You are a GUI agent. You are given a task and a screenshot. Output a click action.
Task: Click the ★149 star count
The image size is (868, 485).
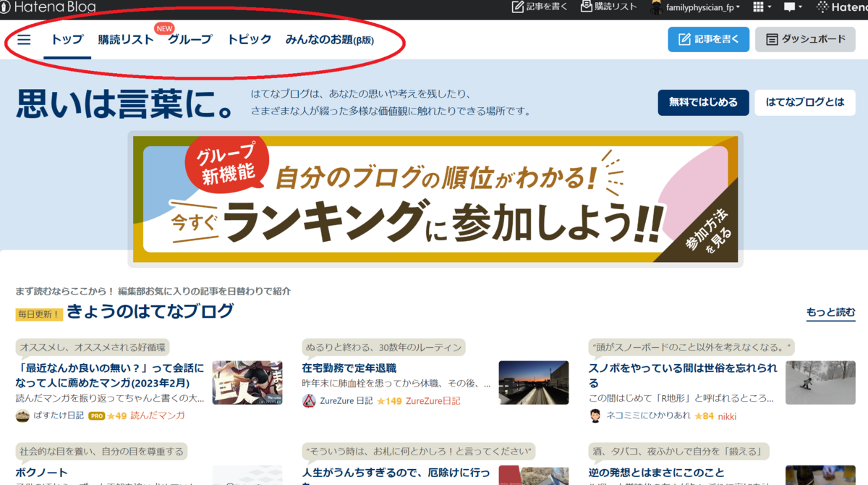389,400
